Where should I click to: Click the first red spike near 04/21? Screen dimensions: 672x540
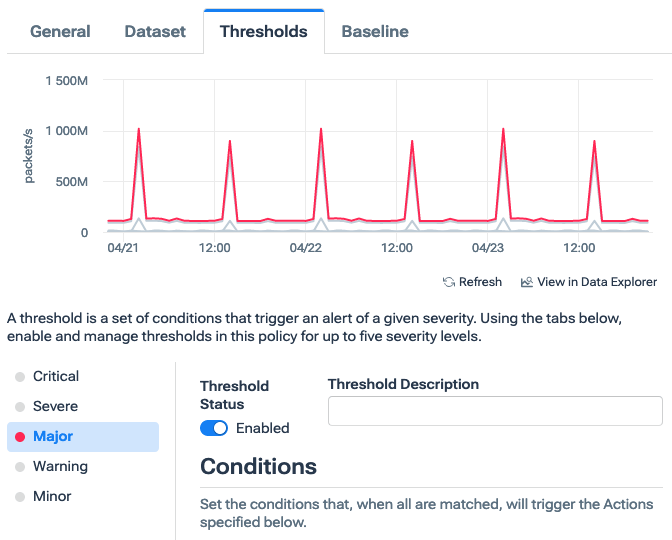pos(138,130)
